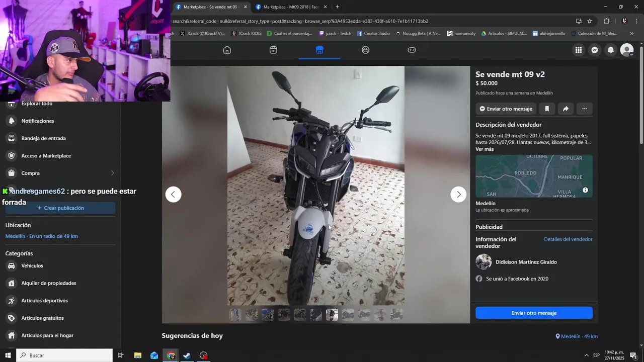Open the Gaming controller icon in top nav

(x=412, y=50)
